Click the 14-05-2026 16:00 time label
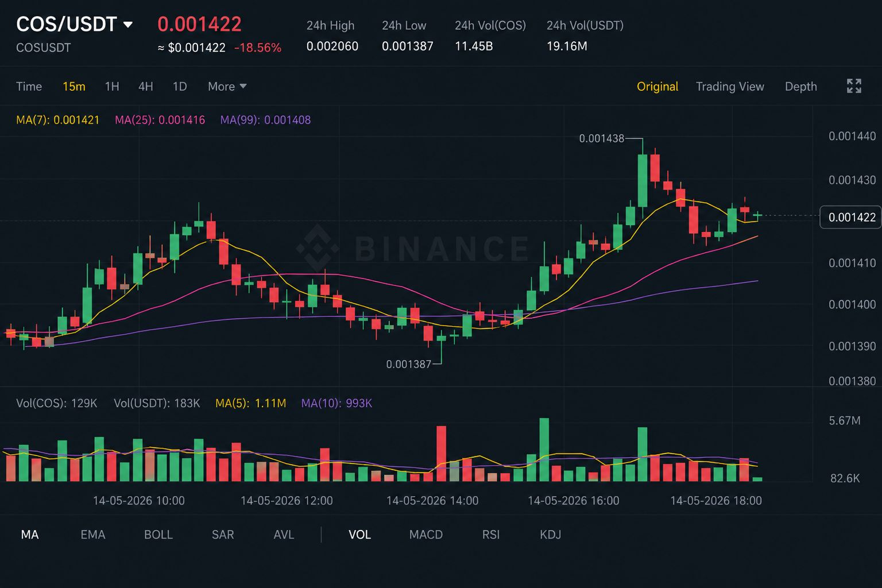This screenshot has height=588, width=882. pos(574,501)
